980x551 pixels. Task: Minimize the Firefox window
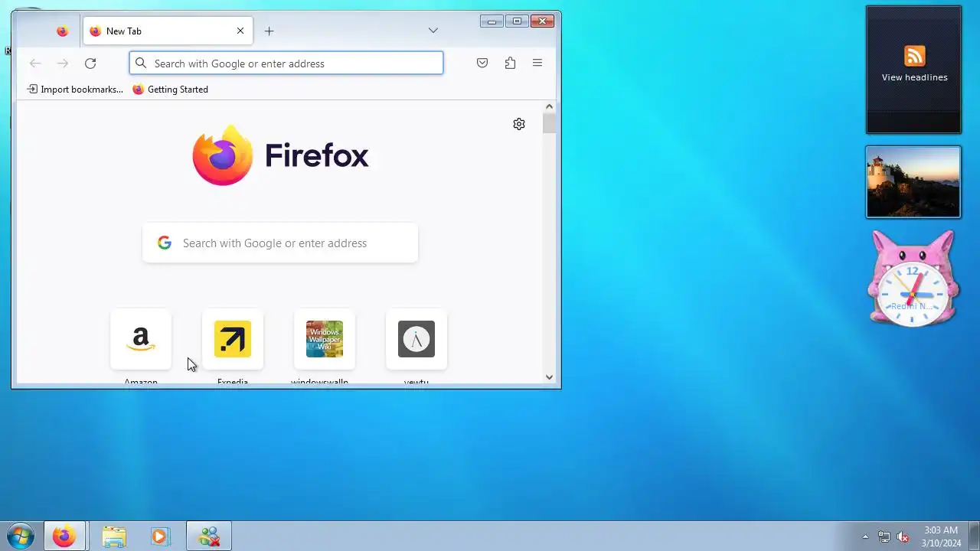(x=492, y=21)
